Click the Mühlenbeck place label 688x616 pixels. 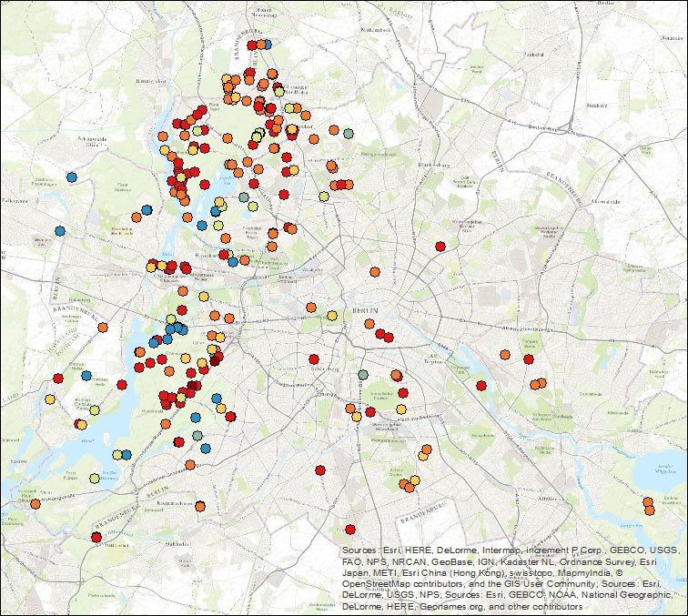(x=375, y=30)
